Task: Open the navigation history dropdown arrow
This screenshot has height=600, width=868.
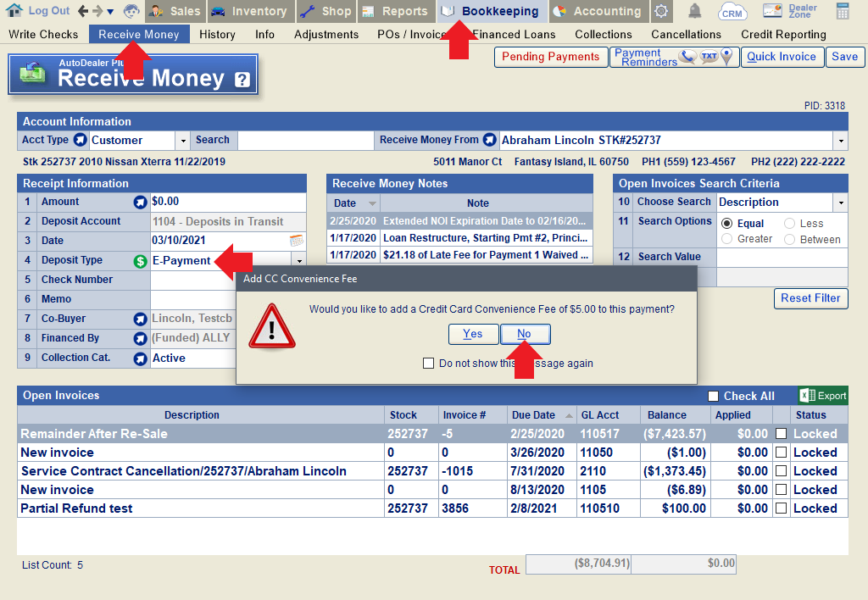Action: tap(110, 12)
